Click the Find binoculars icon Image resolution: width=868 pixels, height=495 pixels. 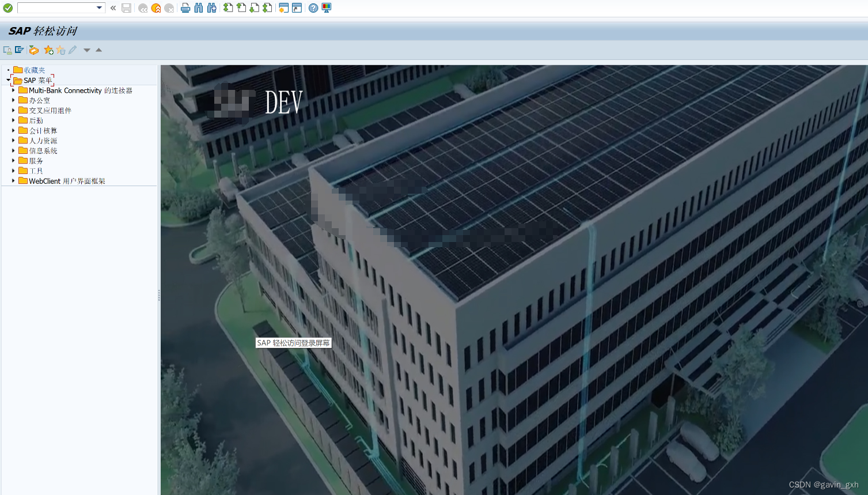pos(199,8)
